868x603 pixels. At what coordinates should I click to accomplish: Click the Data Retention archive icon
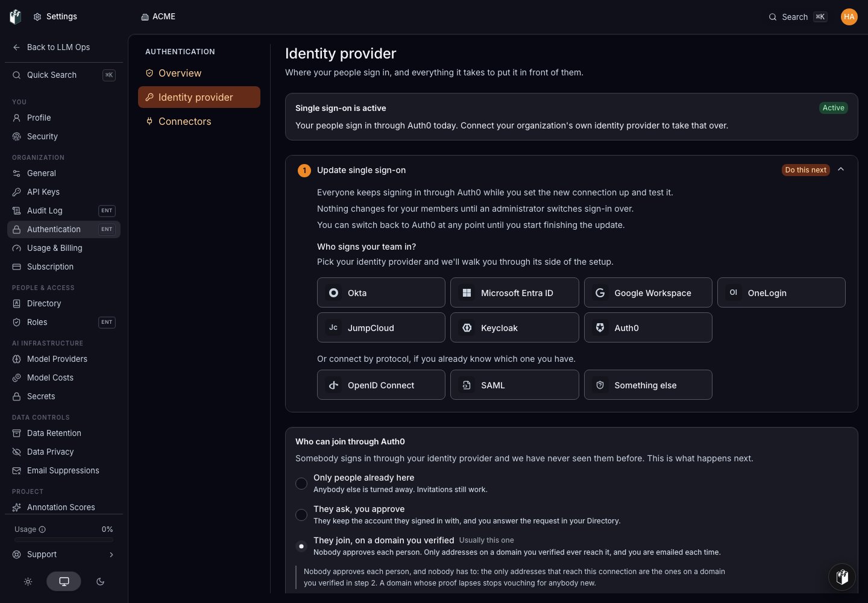click(17, 434)
